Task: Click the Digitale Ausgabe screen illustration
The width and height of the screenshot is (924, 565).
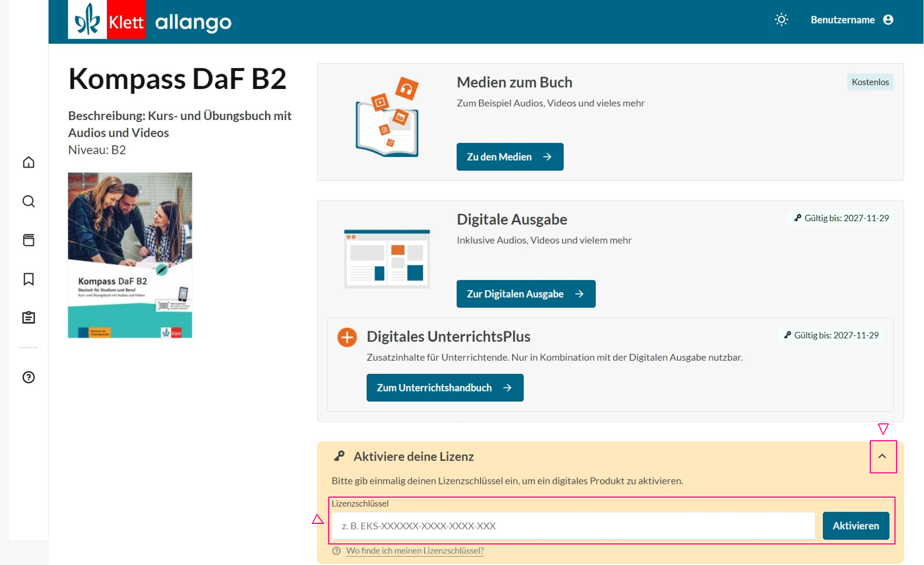Action: tap(387, 259)
